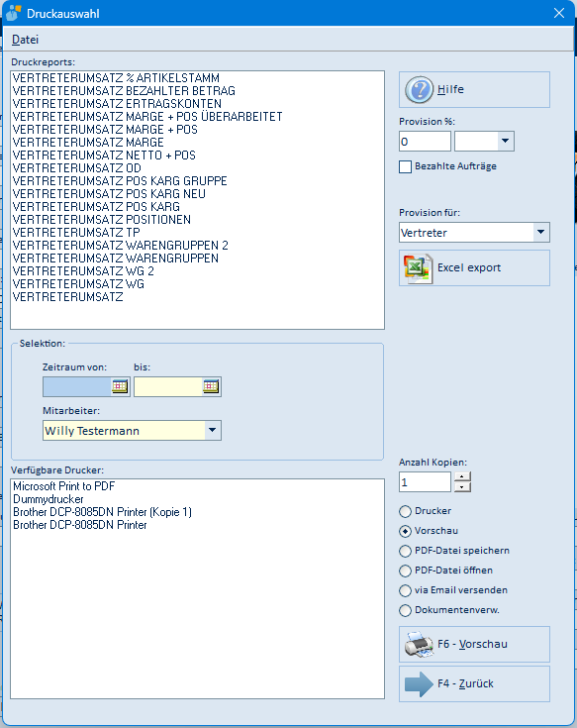Select the Drucker radio option
577x728 pixels.
[x=405, y=511]
